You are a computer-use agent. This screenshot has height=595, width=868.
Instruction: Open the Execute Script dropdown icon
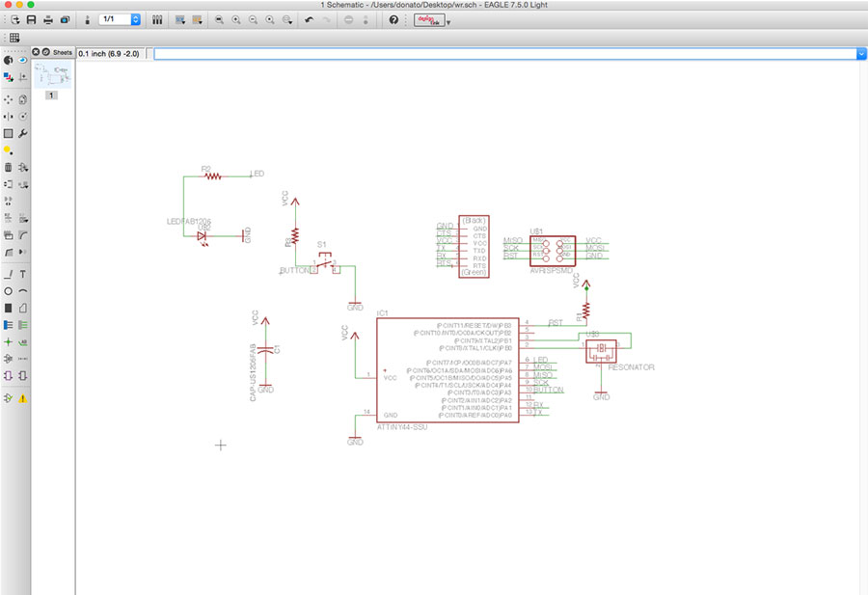coord(180,20)
